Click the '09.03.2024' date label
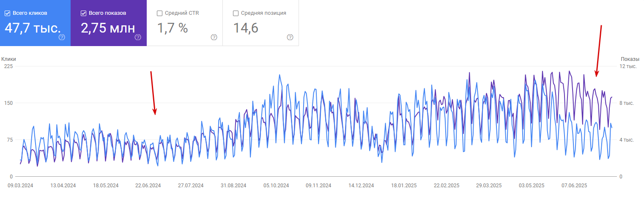Viewport: 644px width, 197px height. pos(20,186)
